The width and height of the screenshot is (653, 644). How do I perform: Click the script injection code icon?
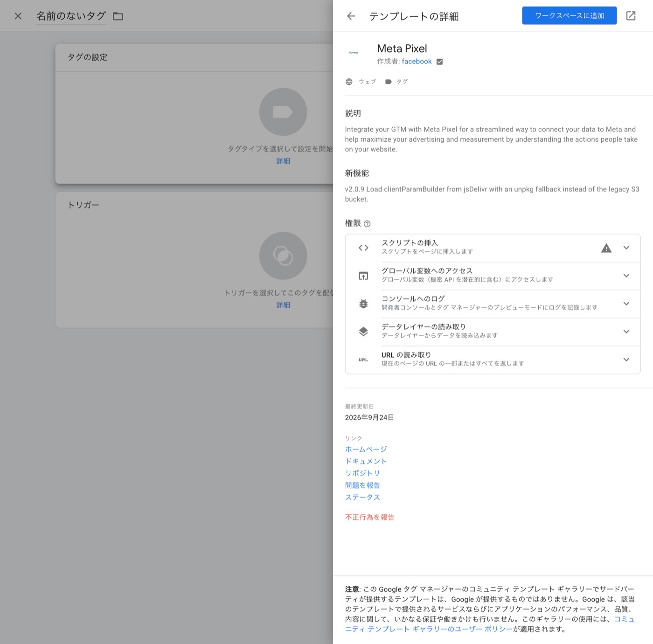point(363,248)
